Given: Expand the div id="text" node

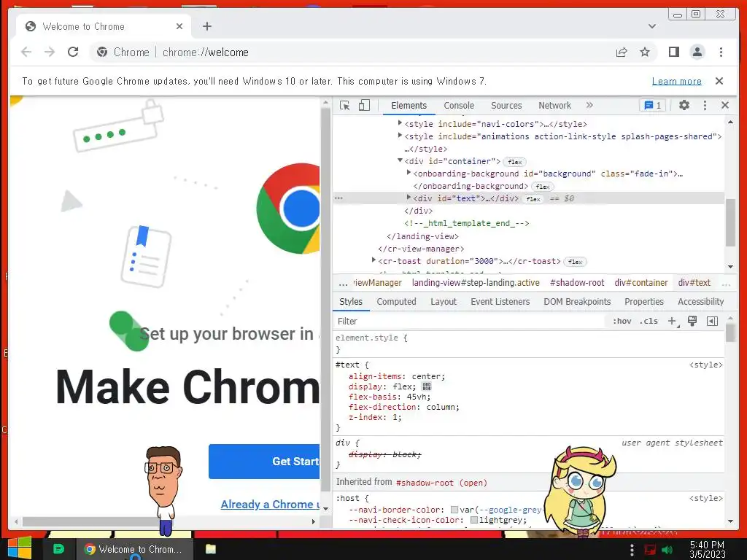Looking at the screenshot, I should 409,198.
